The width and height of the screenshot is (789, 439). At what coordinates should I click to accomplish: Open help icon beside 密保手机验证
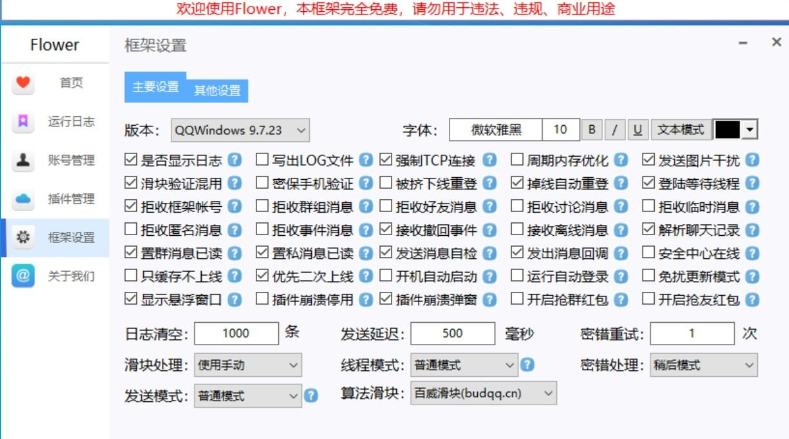[366, 183]
